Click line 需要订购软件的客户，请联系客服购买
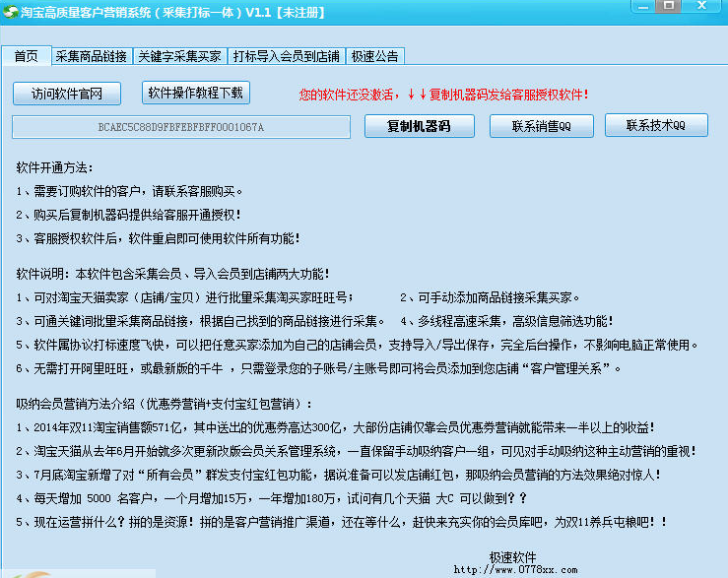Viewport: 728px width, 578px height. click(x=129, y=191)
